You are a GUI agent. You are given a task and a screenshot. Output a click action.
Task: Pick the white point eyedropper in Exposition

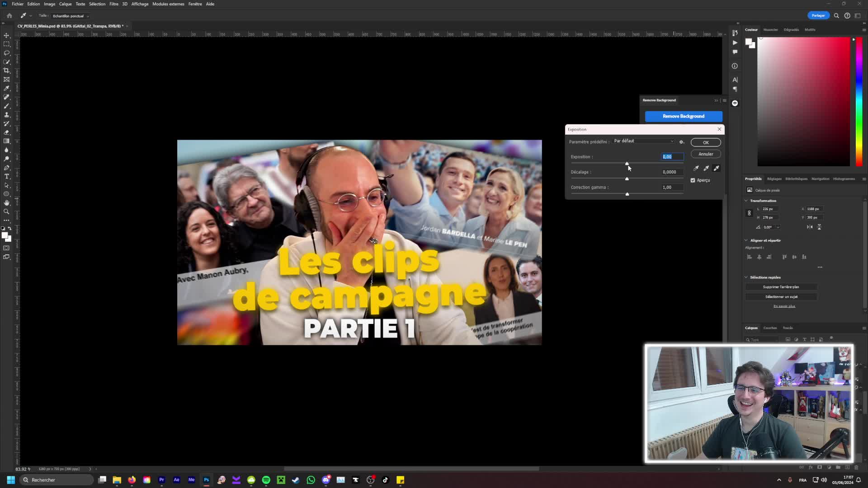pyautogui.click(x=717, y=168)
